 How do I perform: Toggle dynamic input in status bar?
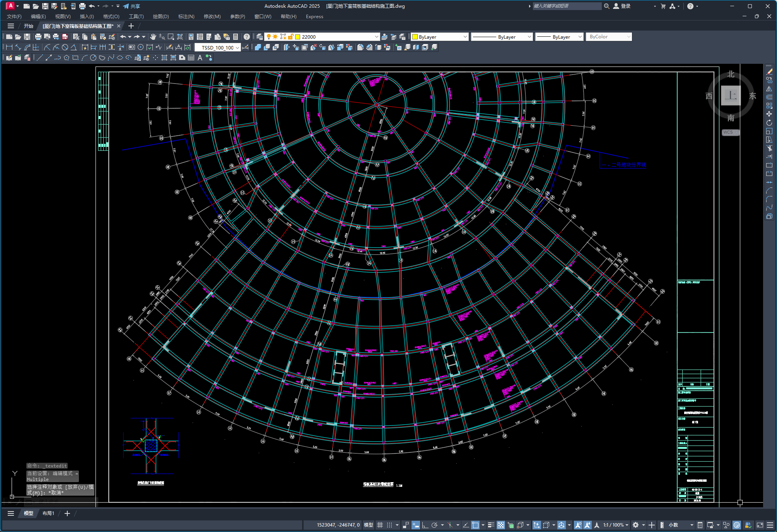point(416,525)
